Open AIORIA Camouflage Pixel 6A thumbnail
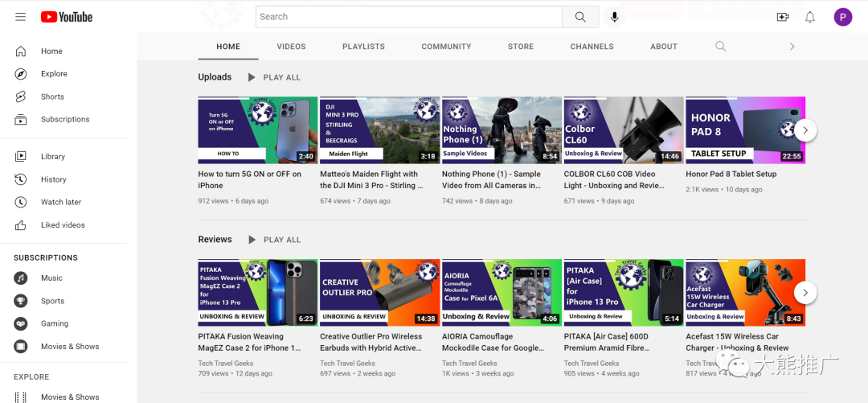 [x=502, y=293]
